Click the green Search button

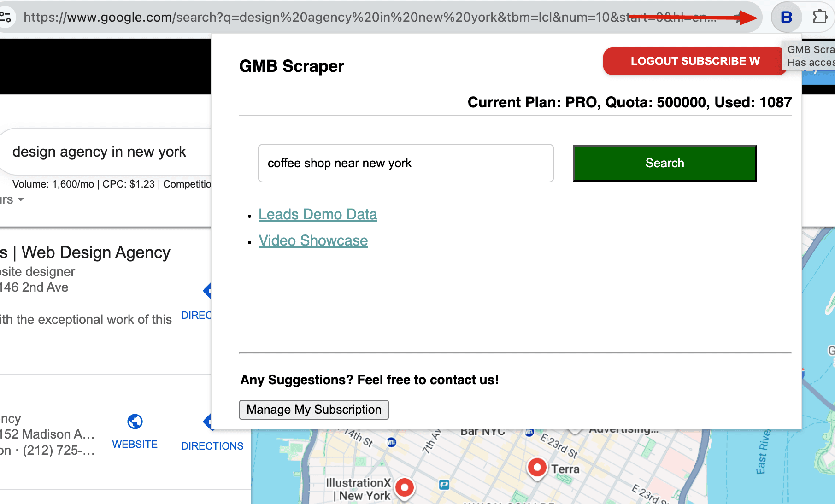tap(664, 163)
